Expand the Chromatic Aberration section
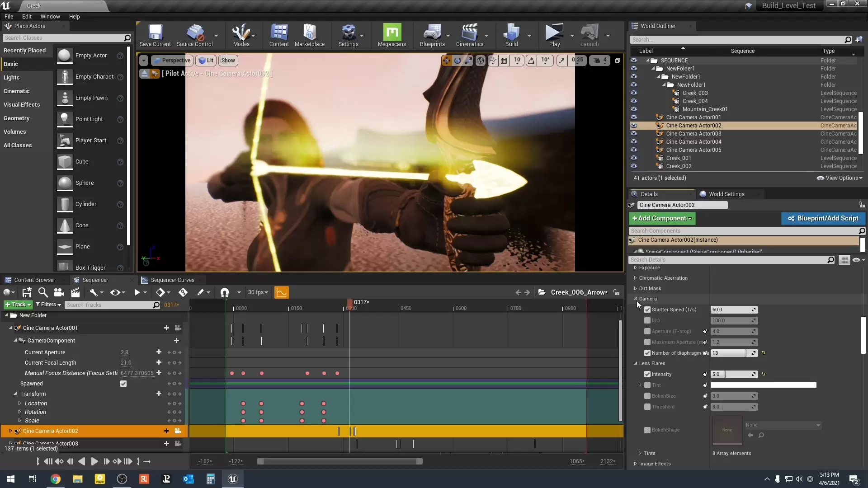868x488 pixels. (635, 278)
